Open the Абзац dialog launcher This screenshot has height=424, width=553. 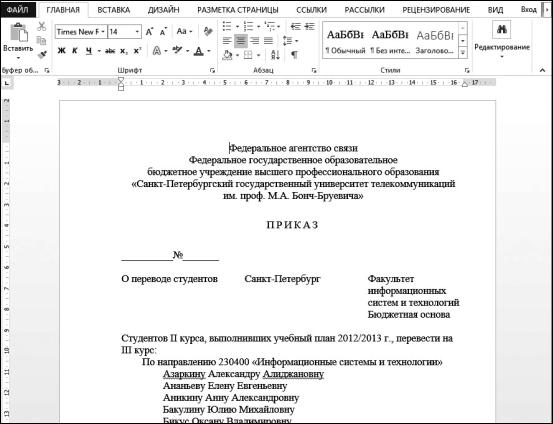click(314, 71)
